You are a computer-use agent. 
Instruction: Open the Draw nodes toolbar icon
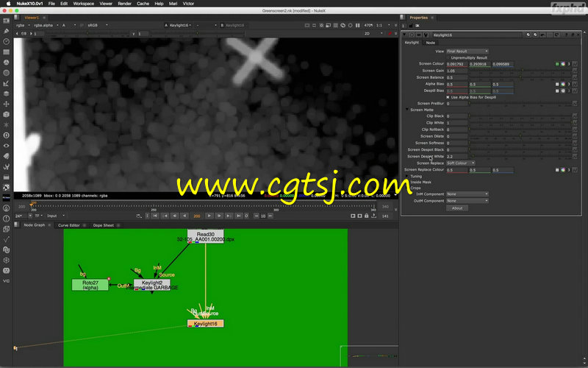click(6, 31)
